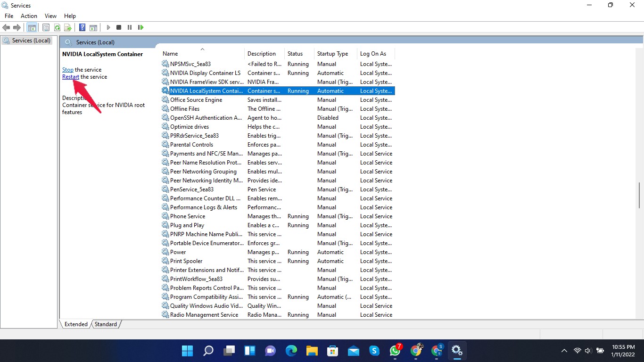Select the Parental Controls service
The height and width of the screenshot is (362, 644).
pos(278,145)
